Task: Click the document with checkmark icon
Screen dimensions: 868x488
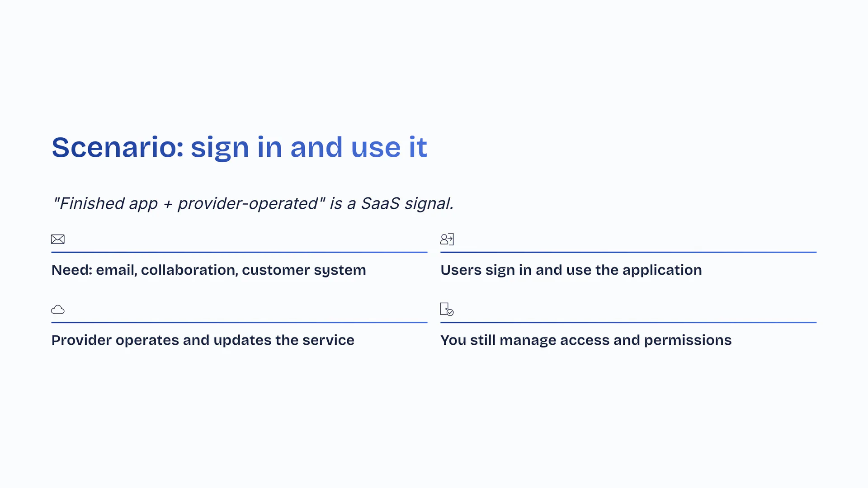Action: pos(447,310)
